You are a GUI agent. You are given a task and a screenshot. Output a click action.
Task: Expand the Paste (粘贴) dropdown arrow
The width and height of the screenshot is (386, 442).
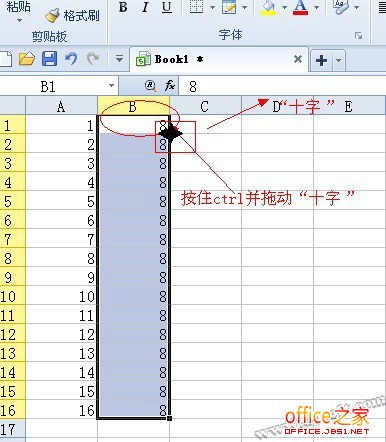(x=19, y=21)
